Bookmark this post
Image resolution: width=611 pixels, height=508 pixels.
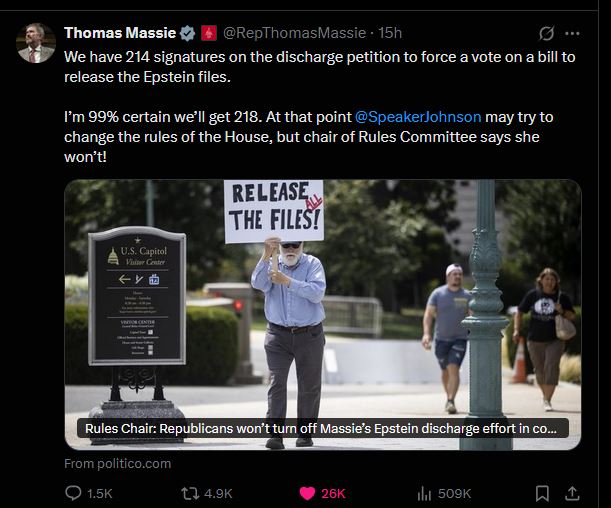coord(542,493)
